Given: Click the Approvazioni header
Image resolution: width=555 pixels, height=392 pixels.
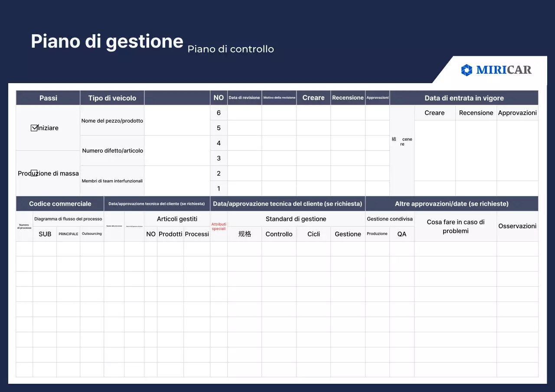Looking at the screenshot, I should pos(377,97).
